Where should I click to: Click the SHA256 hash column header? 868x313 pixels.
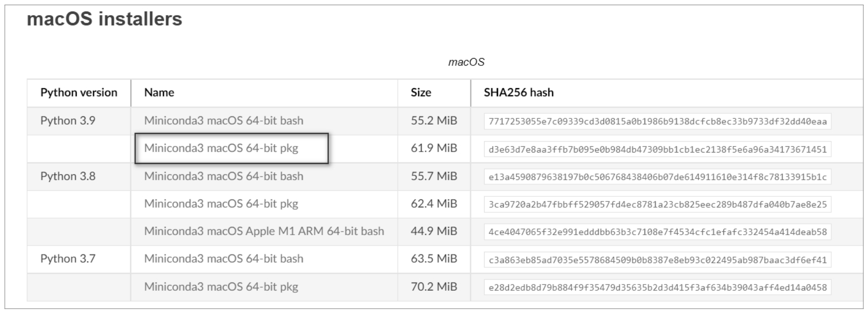coord(519,92)
